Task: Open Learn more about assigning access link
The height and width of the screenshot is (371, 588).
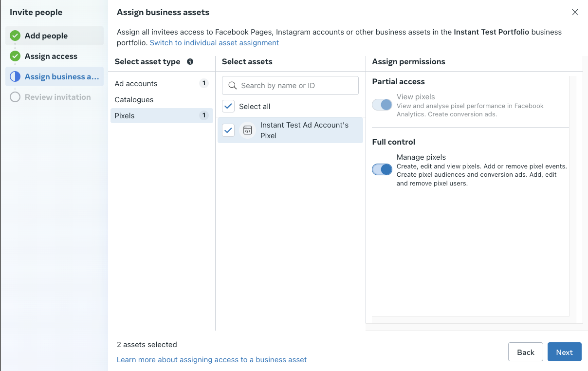Action: pos(212,359)
